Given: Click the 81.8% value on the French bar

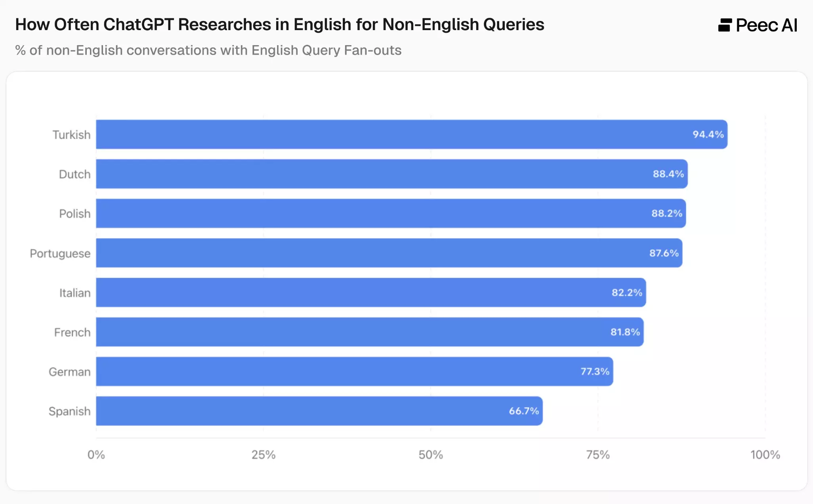Looking at the screenshot, I should tap(625, 332).
